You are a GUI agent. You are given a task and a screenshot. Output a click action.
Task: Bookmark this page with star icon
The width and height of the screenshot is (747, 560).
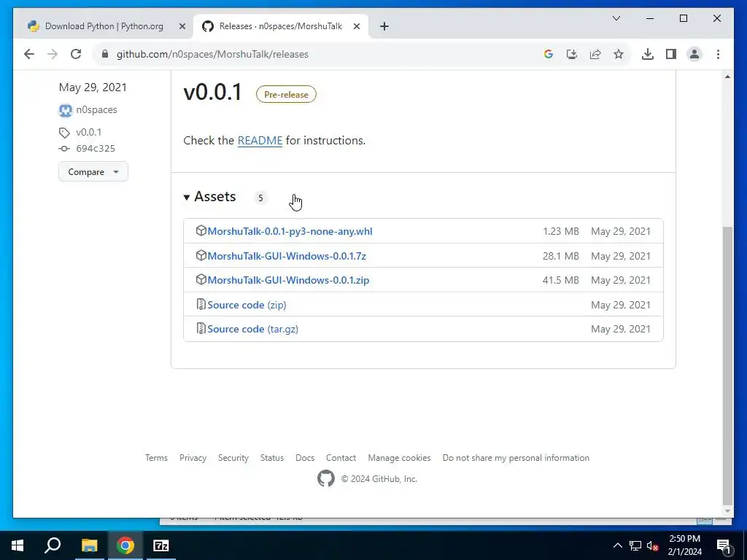(619, 54)
